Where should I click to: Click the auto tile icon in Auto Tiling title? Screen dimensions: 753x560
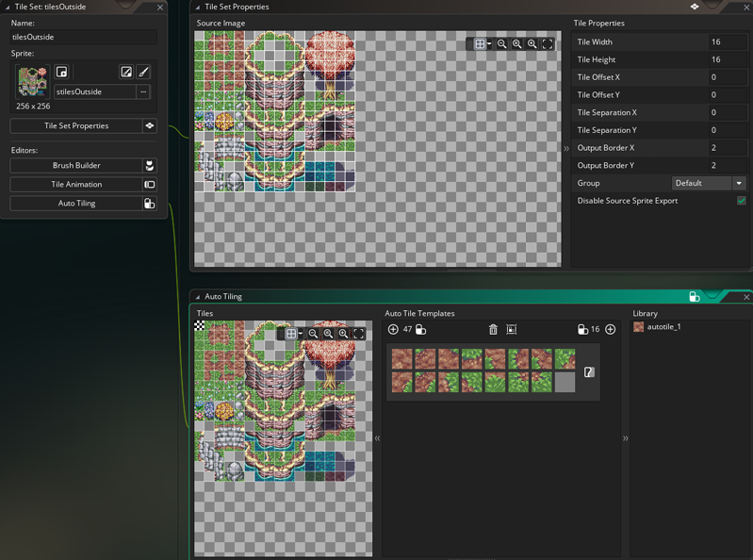(x=695, y=297)
